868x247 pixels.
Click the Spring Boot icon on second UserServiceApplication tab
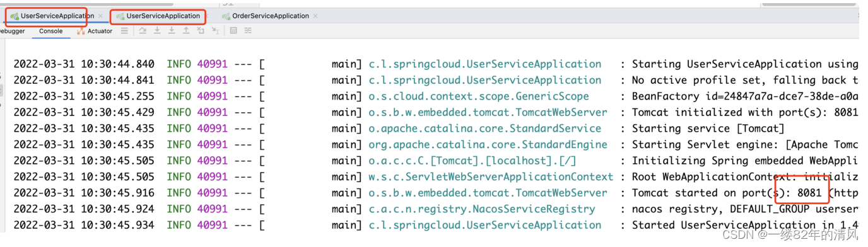120,16
